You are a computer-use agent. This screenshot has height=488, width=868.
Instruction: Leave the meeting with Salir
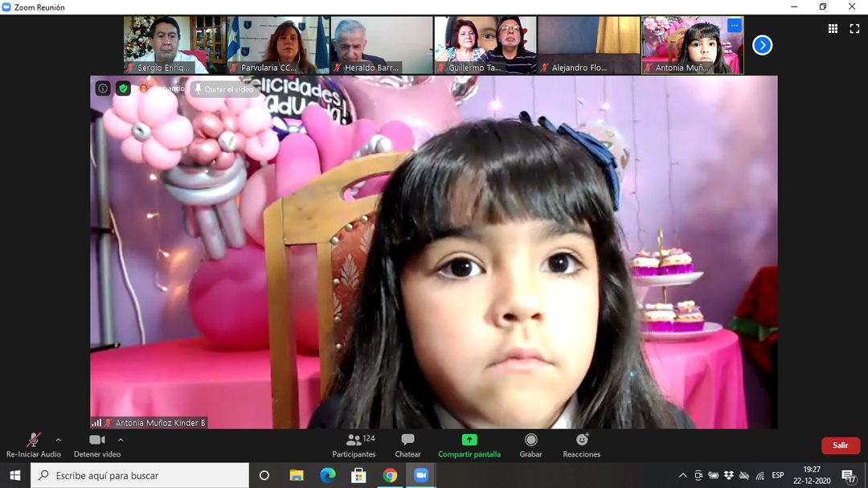coord(840,445)
